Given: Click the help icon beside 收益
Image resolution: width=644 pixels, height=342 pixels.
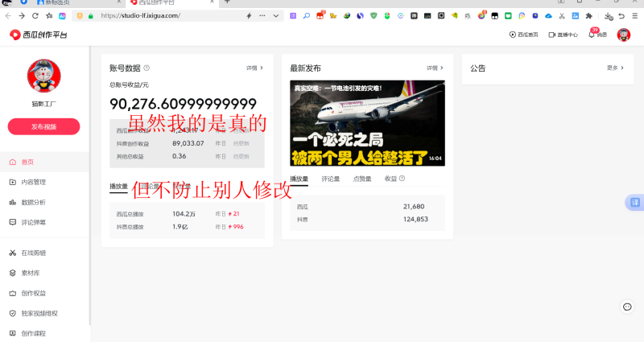Looking at the screenshot, I should [402, 178].
